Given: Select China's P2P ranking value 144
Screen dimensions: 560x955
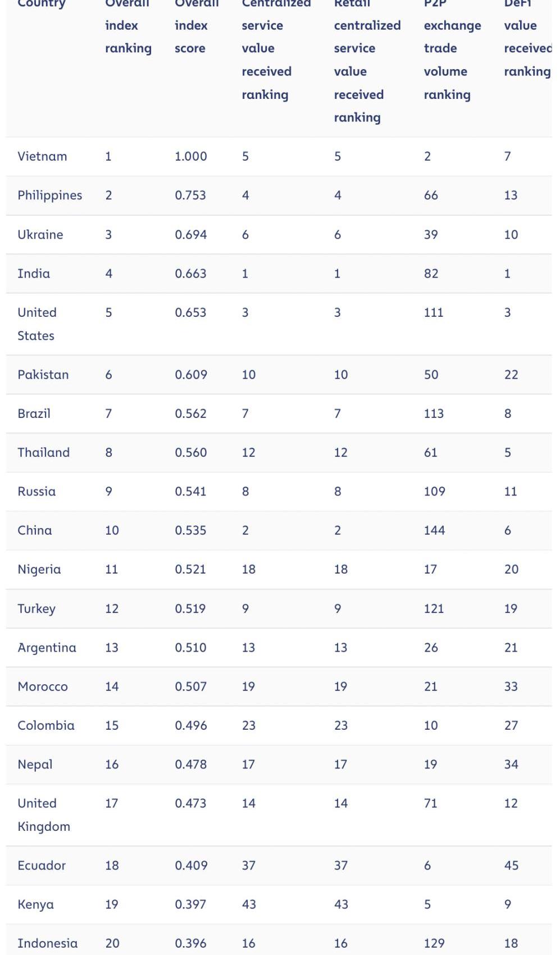Looking at the screenshot, I should pyautogui.click(x=434, y=530).
